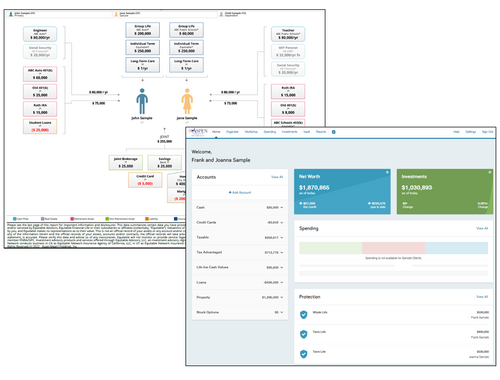Click the Net Worth card
The height and width of the screenshot is (380, 500).
coord(342,191)
